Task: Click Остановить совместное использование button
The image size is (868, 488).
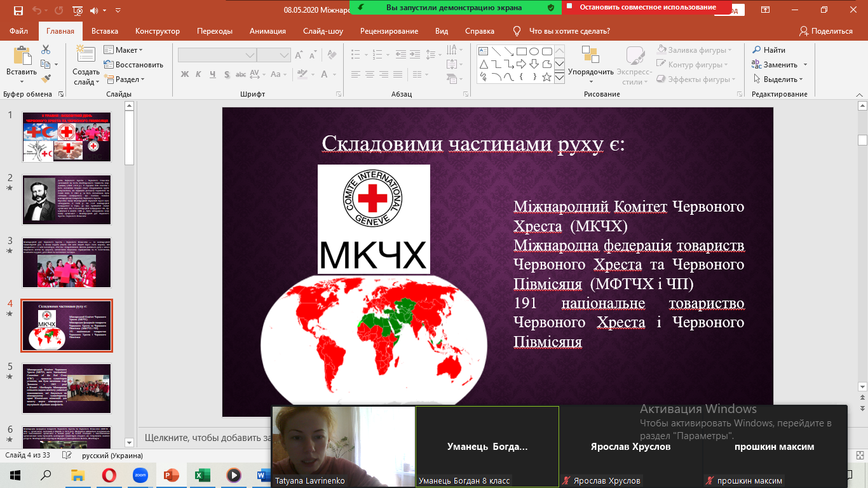Action: point(648,8)
